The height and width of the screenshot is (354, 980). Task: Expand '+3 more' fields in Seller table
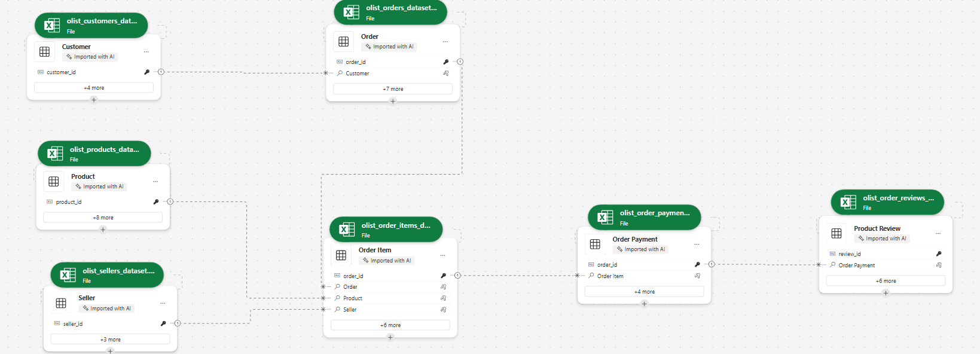[110, 340]
